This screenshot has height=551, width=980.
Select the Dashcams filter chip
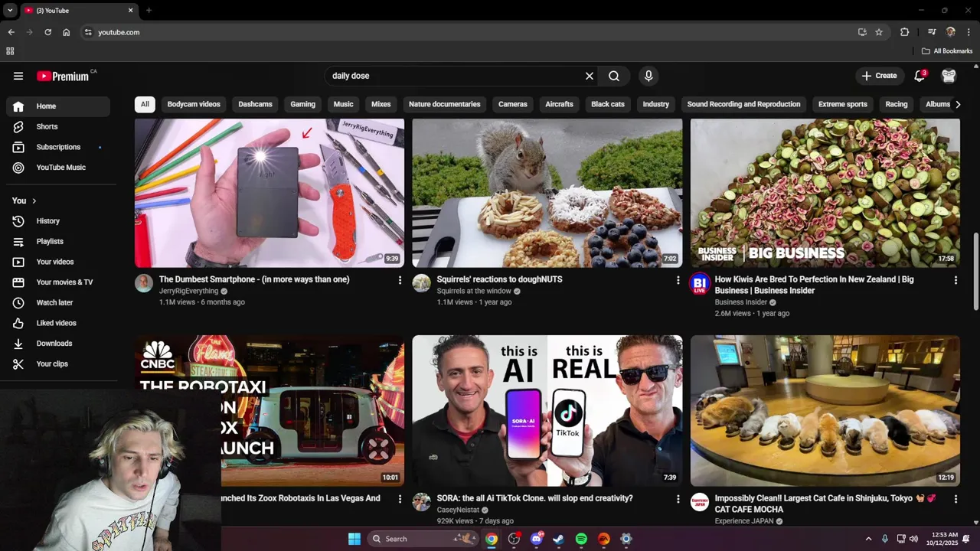(x=255, y=104)
